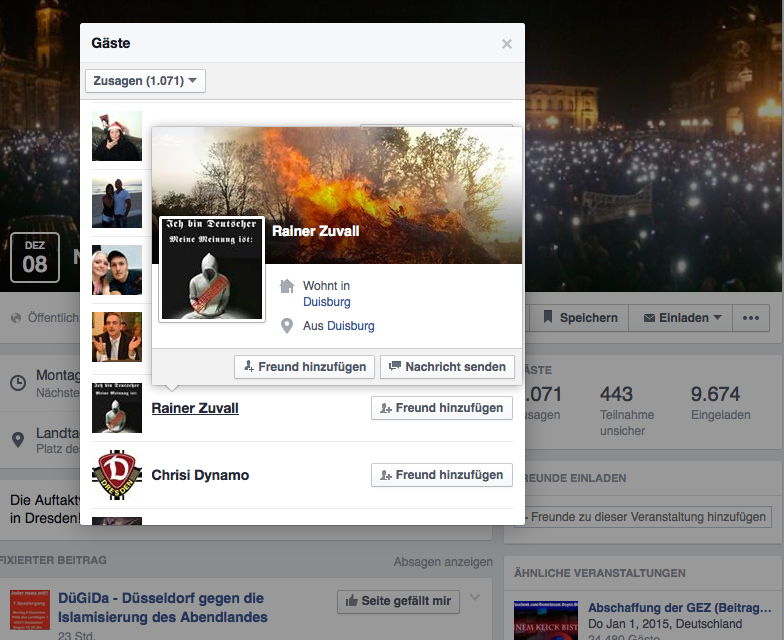Click guest thumbnail with Santa hat

pyautogui.click(x=117, y=136)
